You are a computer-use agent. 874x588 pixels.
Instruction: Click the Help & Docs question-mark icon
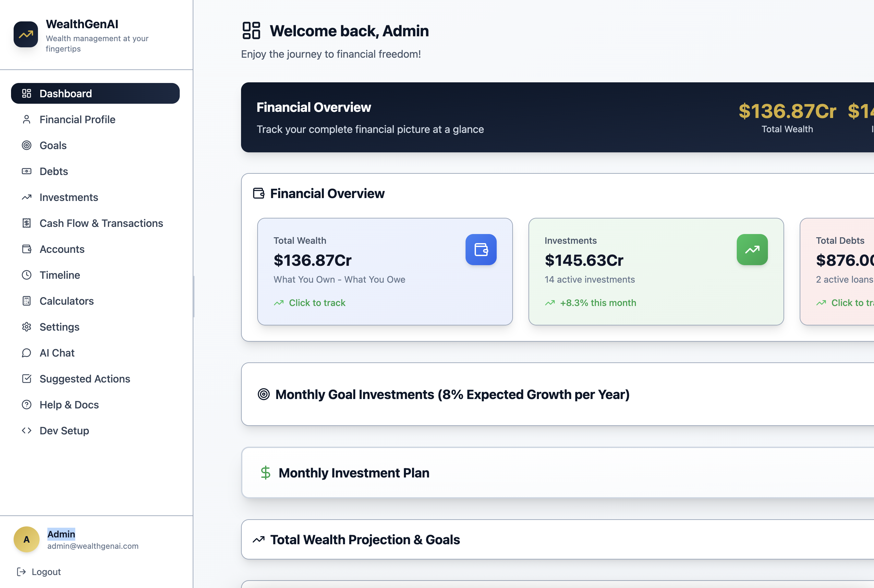(x=27, y=404)
